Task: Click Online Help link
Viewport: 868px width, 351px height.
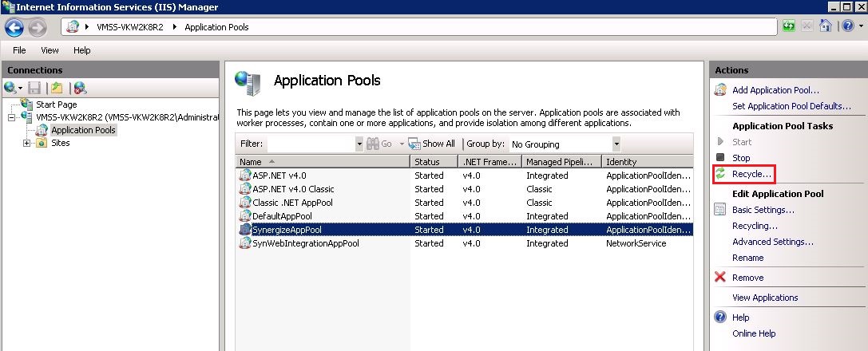Action: click(x=754, y=333)
